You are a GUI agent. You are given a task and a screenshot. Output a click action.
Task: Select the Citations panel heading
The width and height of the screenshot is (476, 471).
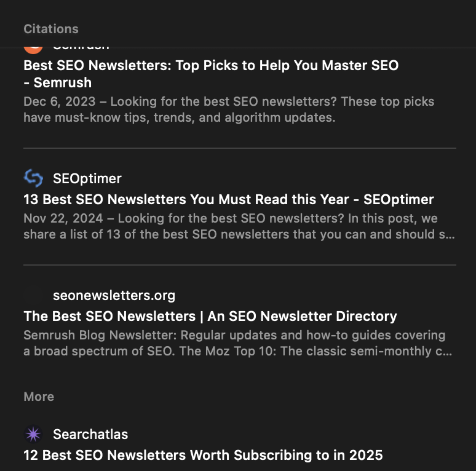[x=51, y=29]
